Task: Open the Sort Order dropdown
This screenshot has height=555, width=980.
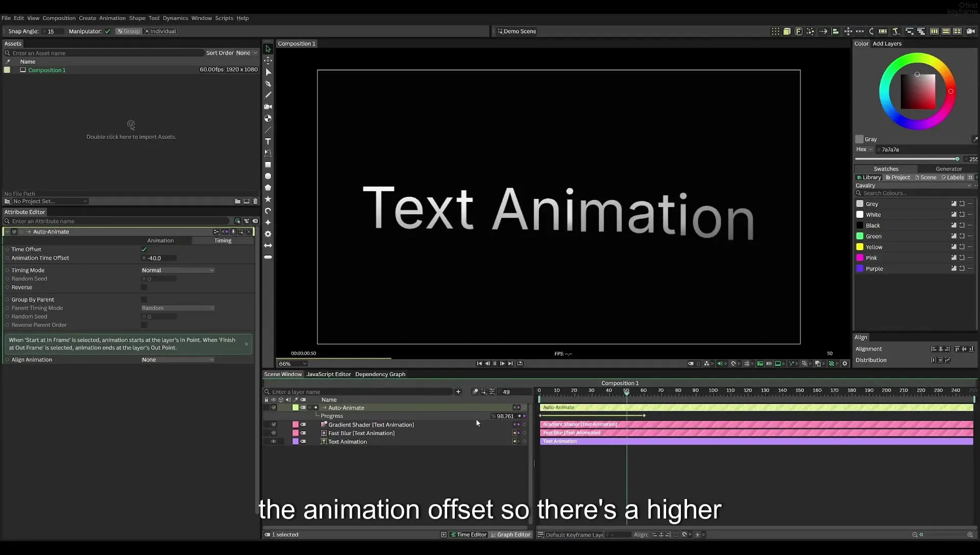Action: (x=247, y=53)
